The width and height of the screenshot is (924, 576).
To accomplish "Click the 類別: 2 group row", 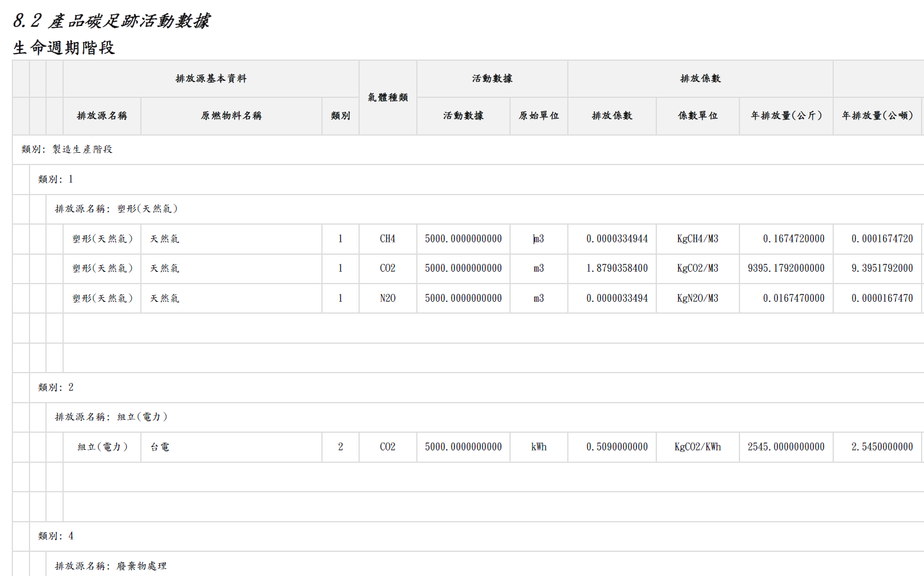I will tap(55, 387).
